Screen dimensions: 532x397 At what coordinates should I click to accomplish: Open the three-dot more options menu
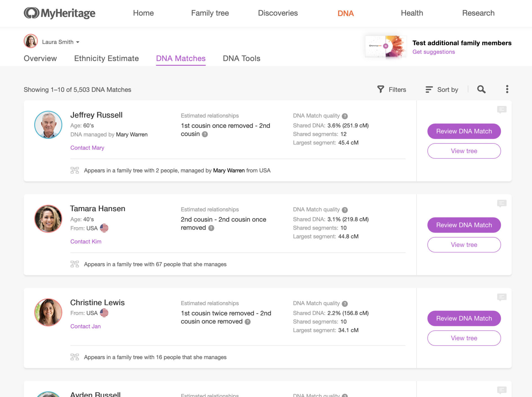click(507, 89)
